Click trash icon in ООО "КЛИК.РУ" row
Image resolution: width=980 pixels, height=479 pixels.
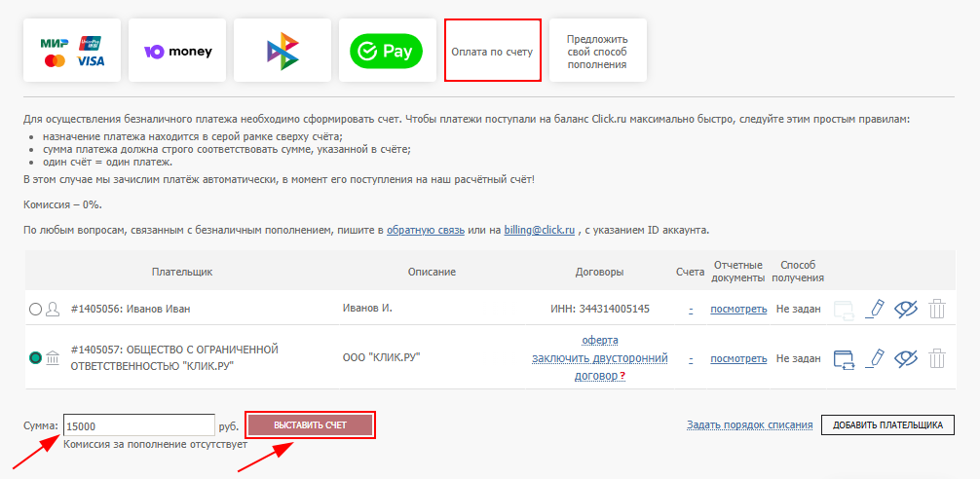tap(937, 358)
